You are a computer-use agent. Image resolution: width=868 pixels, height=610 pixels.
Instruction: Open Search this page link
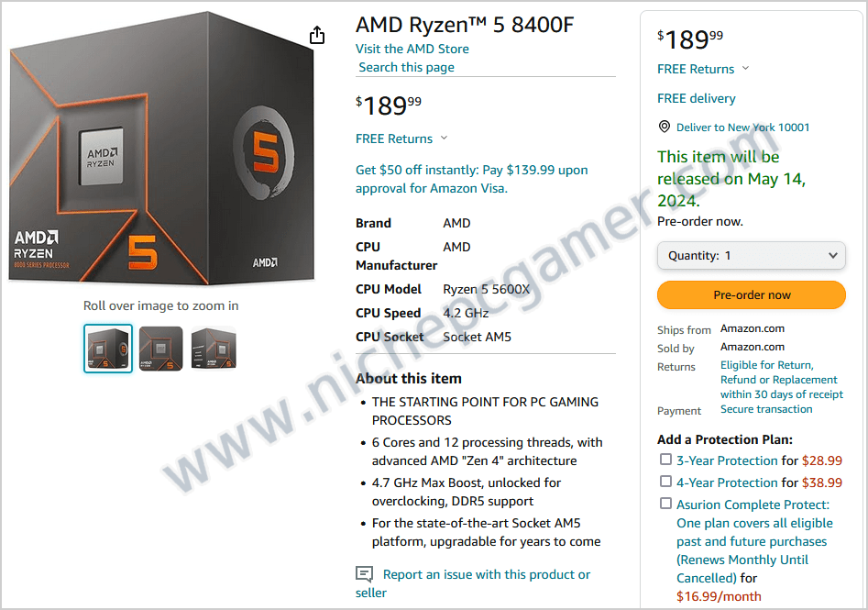coord(406,67)
